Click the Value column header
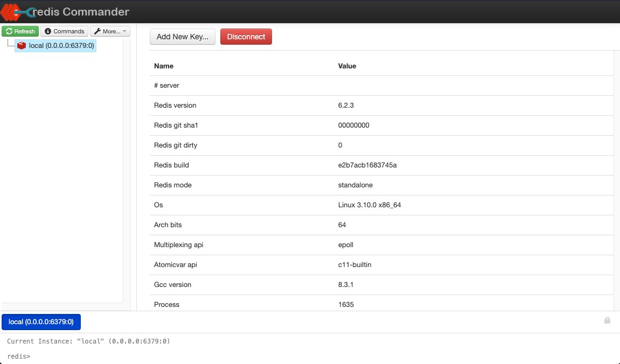The height and width of the screenshot is (364, 620). pos(347,66)
